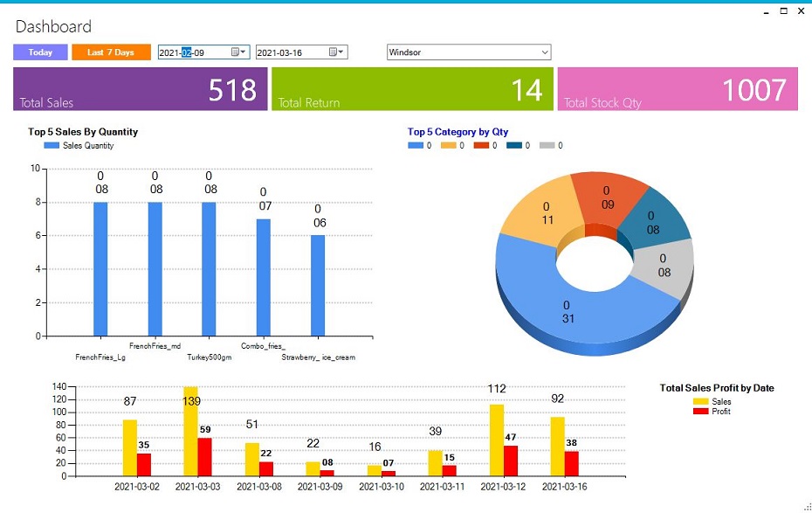812x513 pixels.
Task: Click the Last 7 Days filter button
Action: [111, 52]
